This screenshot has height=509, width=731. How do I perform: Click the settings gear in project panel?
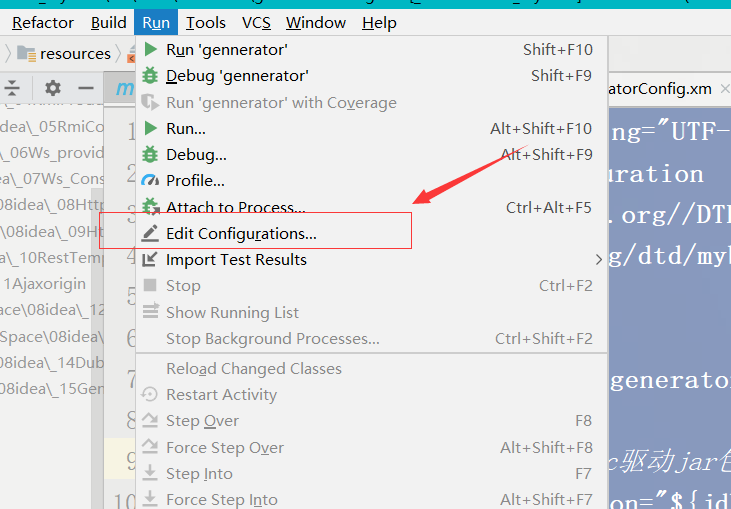53,88
